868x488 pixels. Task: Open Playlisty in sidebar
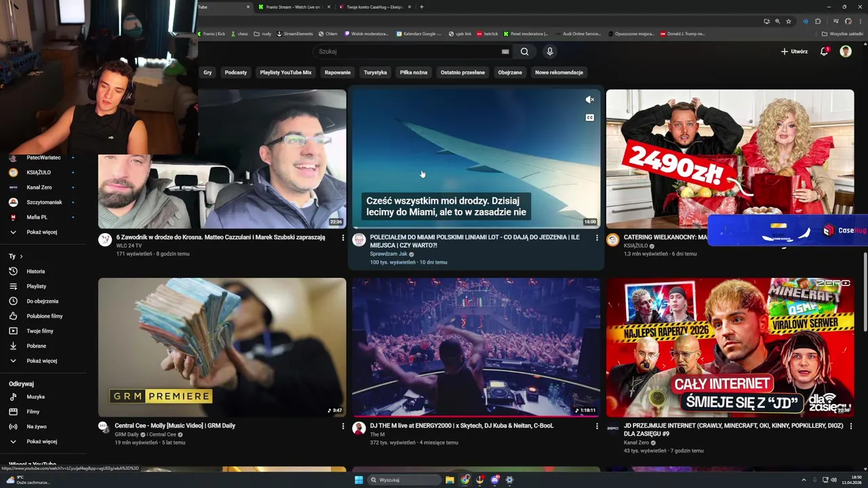[x=36, y=286]
